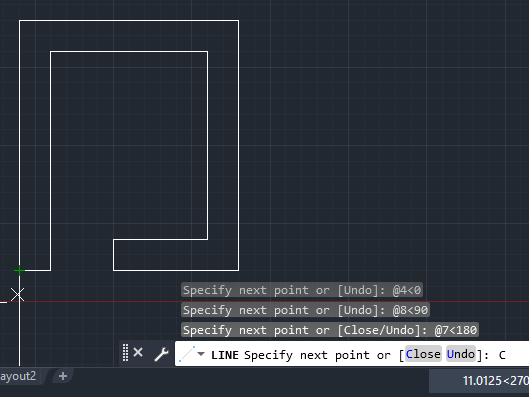Select the outer shape's right vertical line
The image size is (529, 397).
239,145
